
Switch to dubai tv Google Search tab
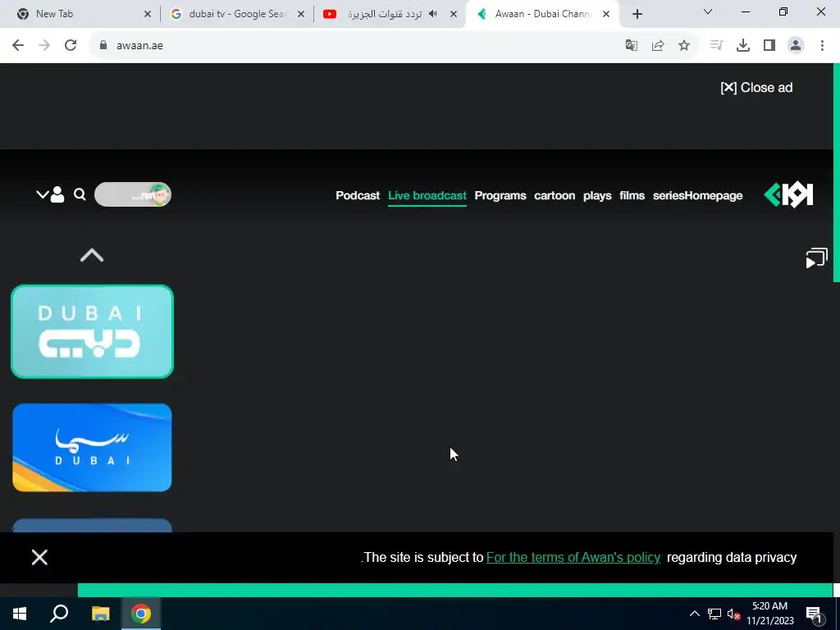tap(235, 14)
